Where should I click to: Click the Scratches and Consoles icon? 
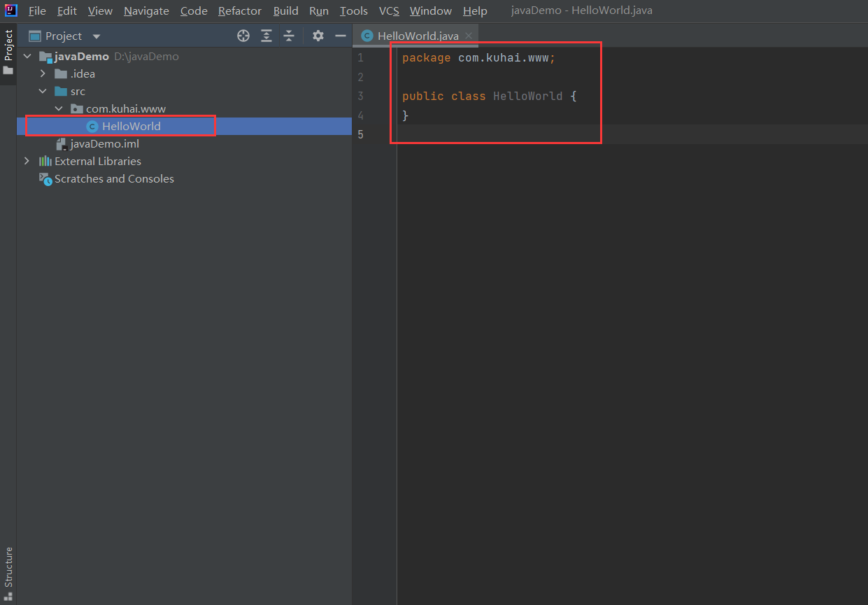pyautogui.click(x=45, y=179)
